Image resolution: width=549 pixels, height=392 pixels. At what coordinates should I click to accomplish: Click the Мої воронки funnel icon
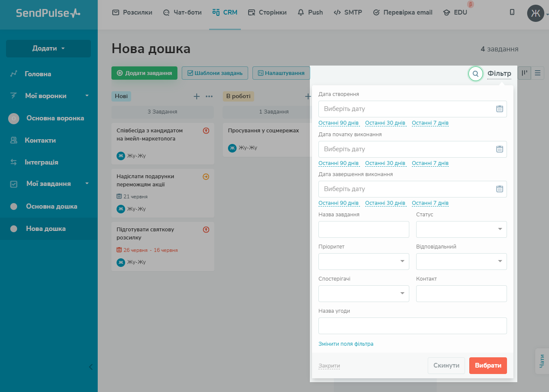pos(14,96)
